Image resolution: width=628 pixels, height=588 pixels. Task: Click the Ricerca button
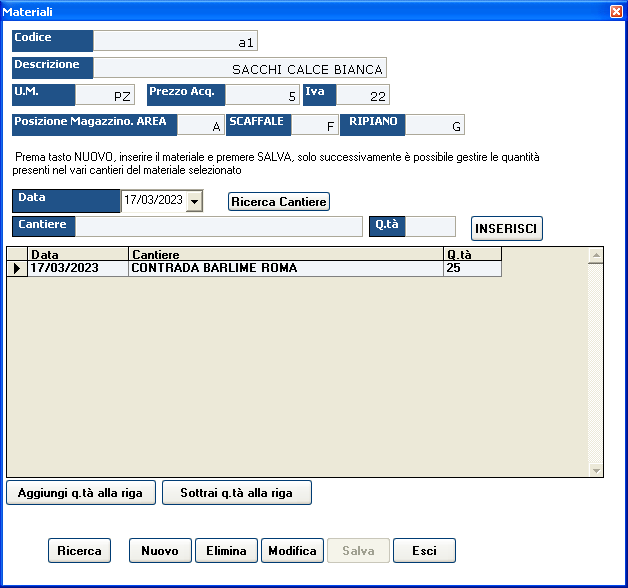79,550
